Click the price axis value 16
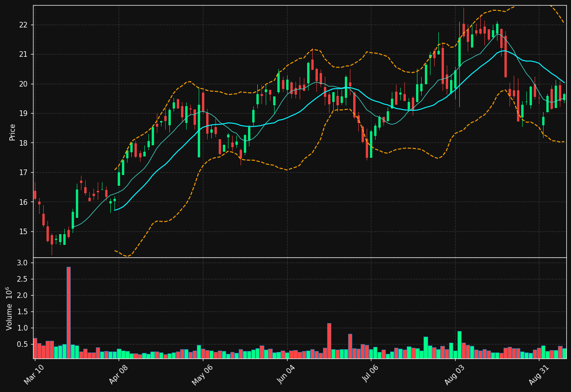Viewport: 571px width, 392px height. 24,202
